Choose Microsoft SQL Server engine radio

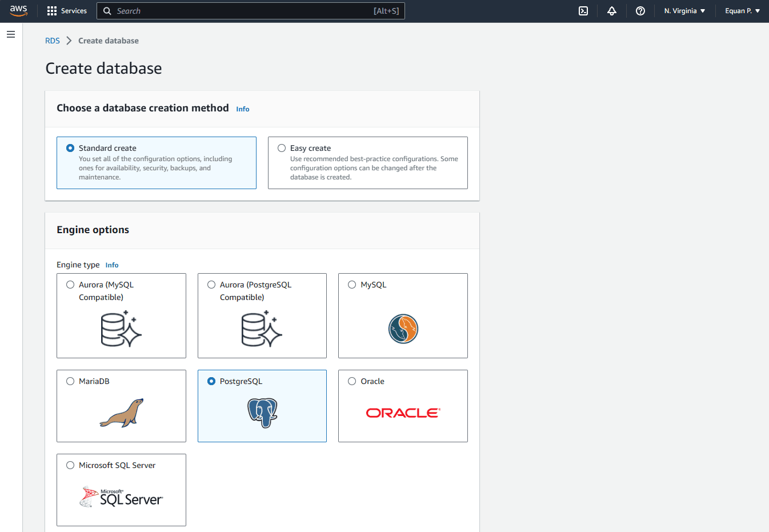coord(70,465)
